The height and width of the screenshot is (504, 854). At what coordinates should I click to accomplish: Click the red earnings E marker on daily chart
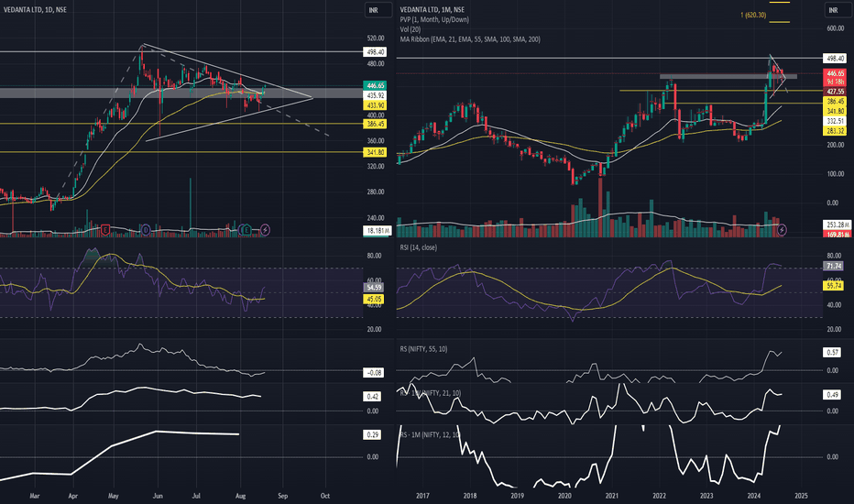(x=105, y=230)
